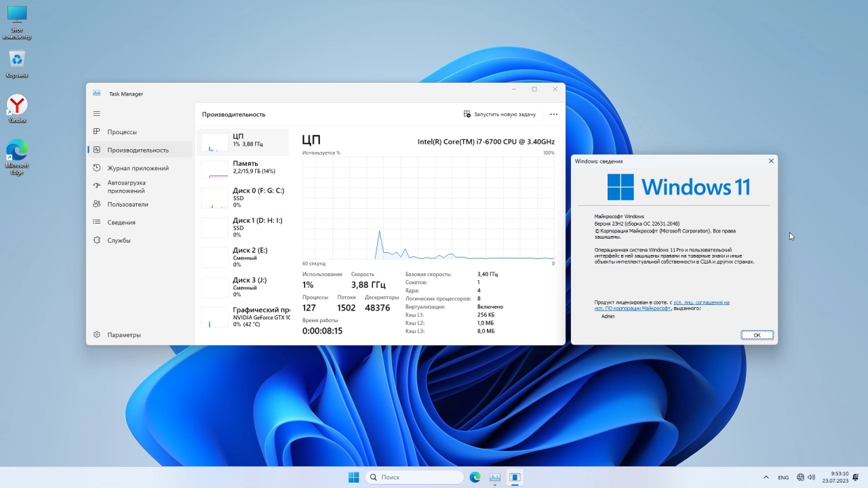Select Диск 1 (D: H: I:) item
Viewport: 868px width, 488px height.
click(x=243, y=228)
